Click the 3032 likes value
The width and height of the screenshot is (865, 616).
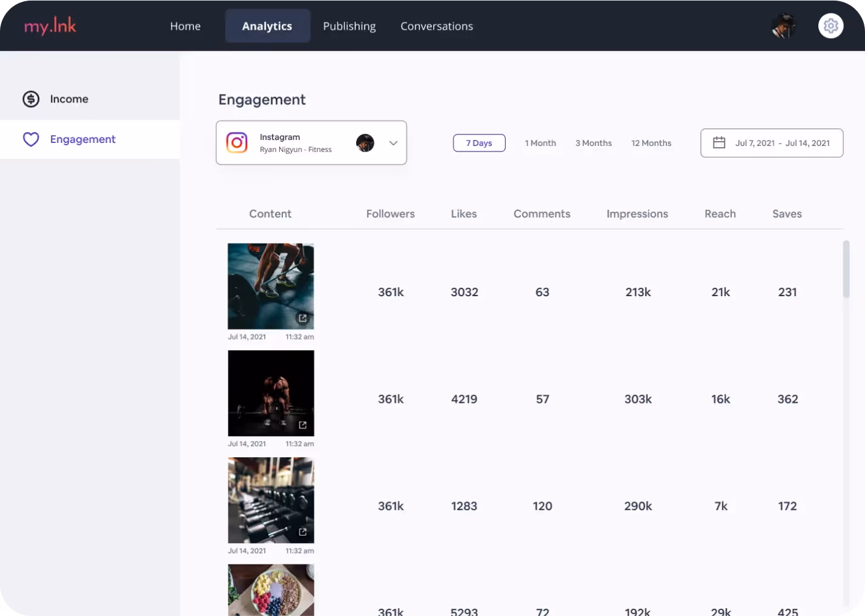pyautogui.click(x=465, y=292)
